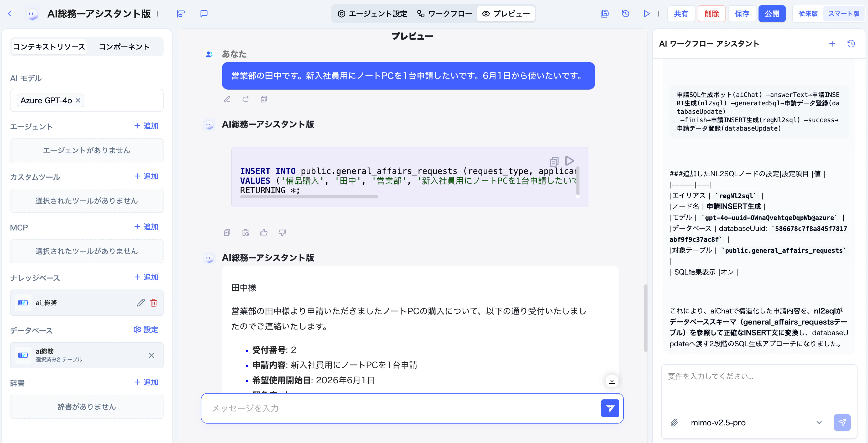Give thumbs down to the SQL reply
This screenshot has height=443, width=868.
pos(282,233)
